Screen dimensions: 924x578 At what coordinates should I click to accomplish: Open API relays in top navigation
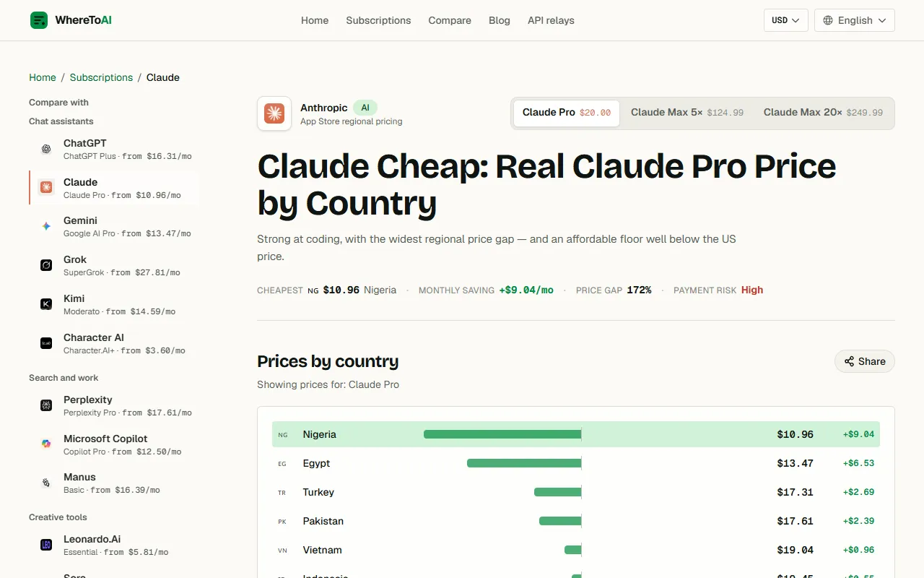(x=551, y=20)
